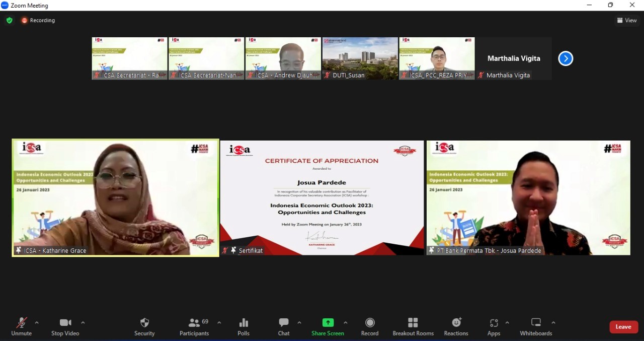Open the Security shield options

click(x=144, y=326)
